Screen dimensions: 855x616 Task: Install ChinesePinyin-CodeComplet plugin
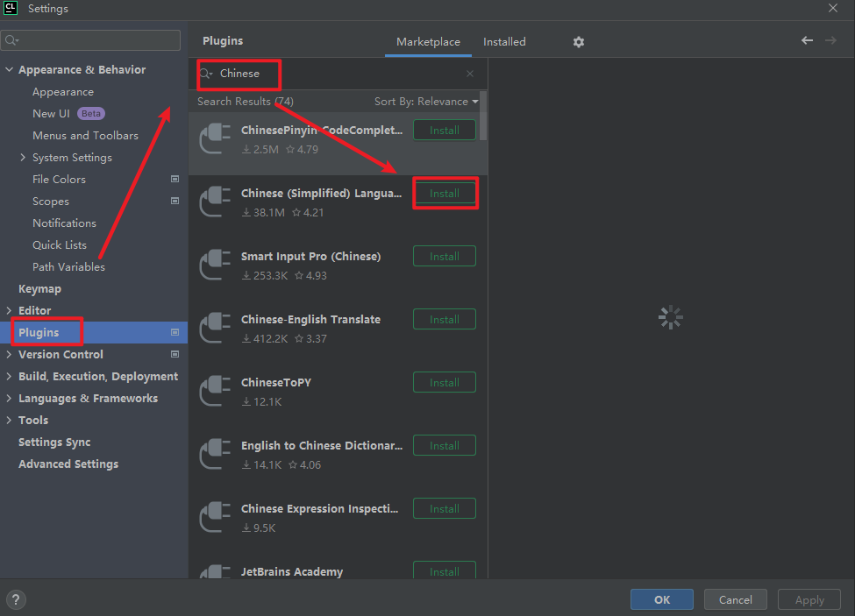click(445, 131)
